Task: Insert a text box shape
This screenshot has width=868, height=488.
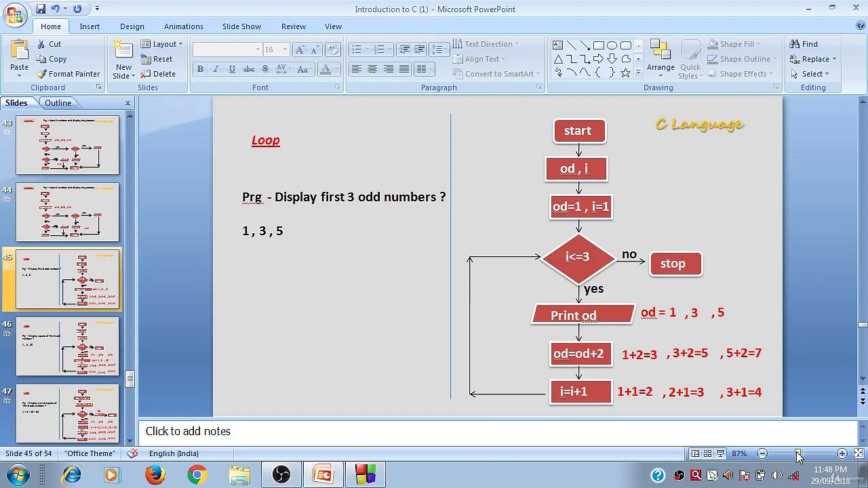Action: [557, 45]
